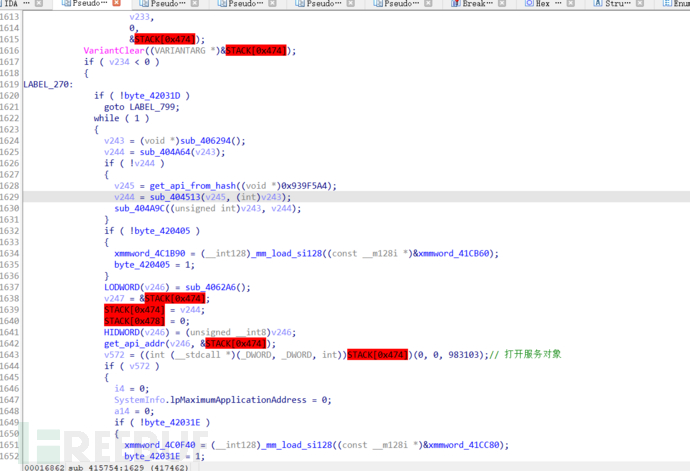Close the Hex view tab
690x471 pixels.
tap(571, 4)
